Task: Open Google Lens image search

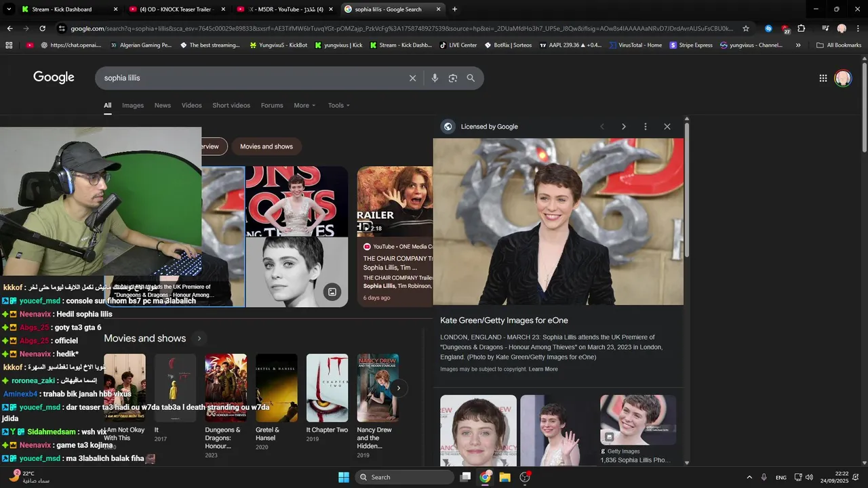Action: [453, 78]
